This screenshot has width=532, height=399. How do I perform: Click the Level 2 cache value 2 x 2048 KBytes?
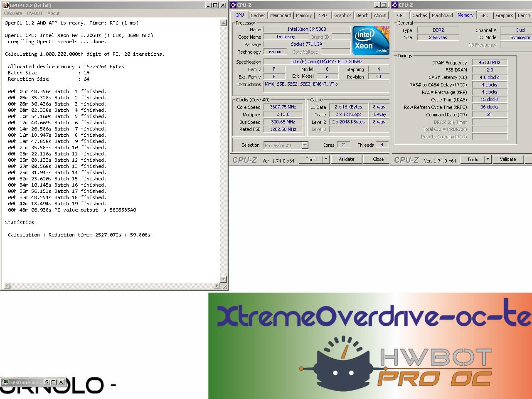point(348,122)
